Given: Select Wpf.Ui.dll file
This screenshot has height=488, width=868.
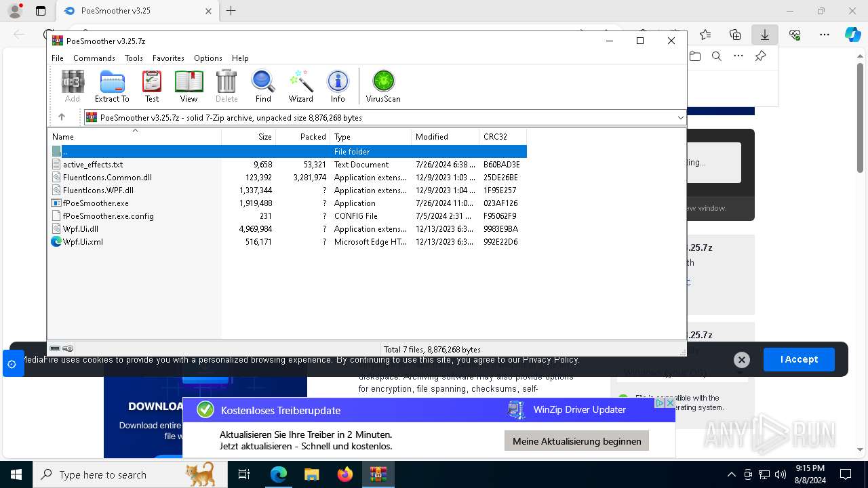Looking at the screenshot, I should tap(81, 229).
